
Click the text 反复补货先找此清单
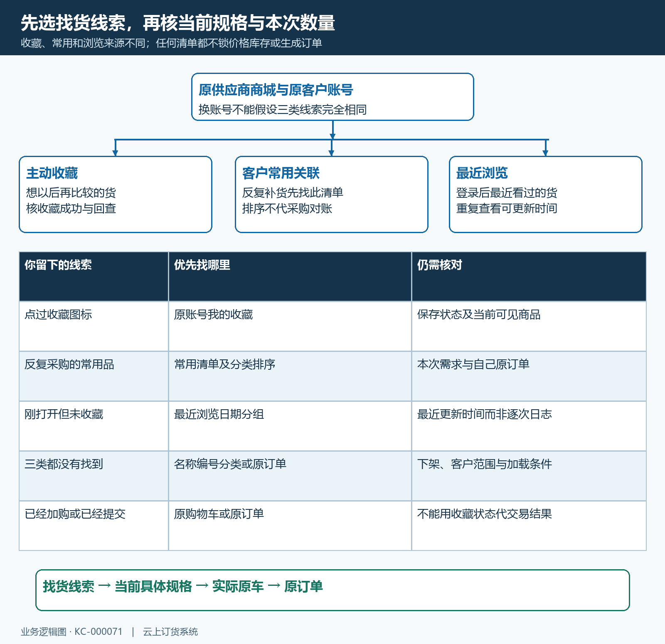[292, 192]
